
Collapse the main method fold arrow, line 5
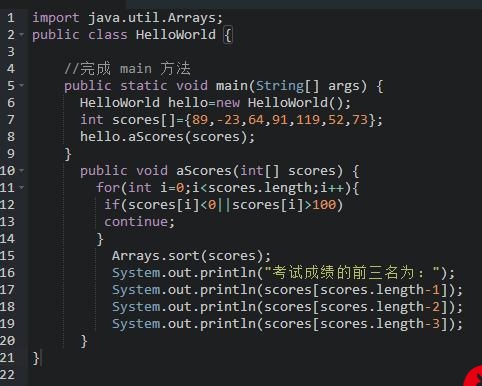pyautogui.click(x=22, y=85)
